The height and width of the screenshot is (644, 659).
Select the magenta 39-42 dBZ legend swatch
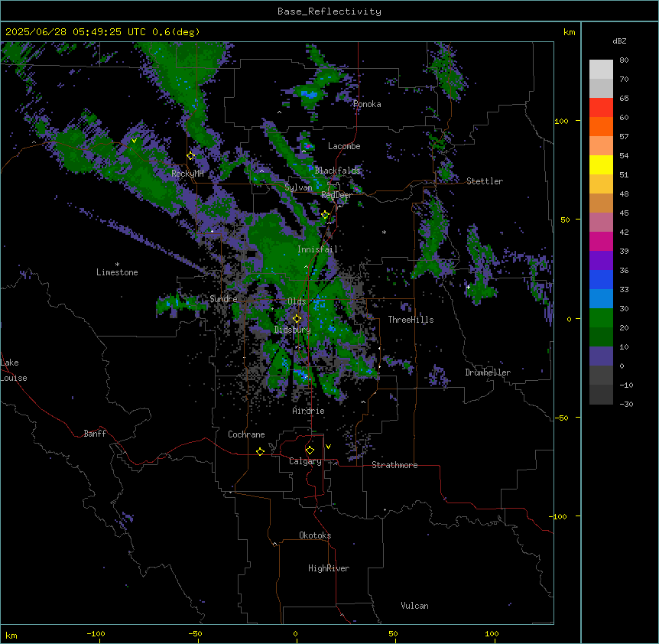tap(601, 241)
